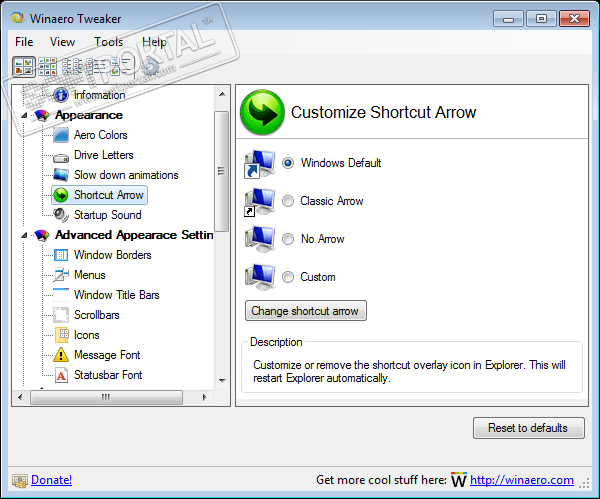Switch to small icons view in toolbar
This screenshot has width=600, height=499.
(x=47, y=67)
